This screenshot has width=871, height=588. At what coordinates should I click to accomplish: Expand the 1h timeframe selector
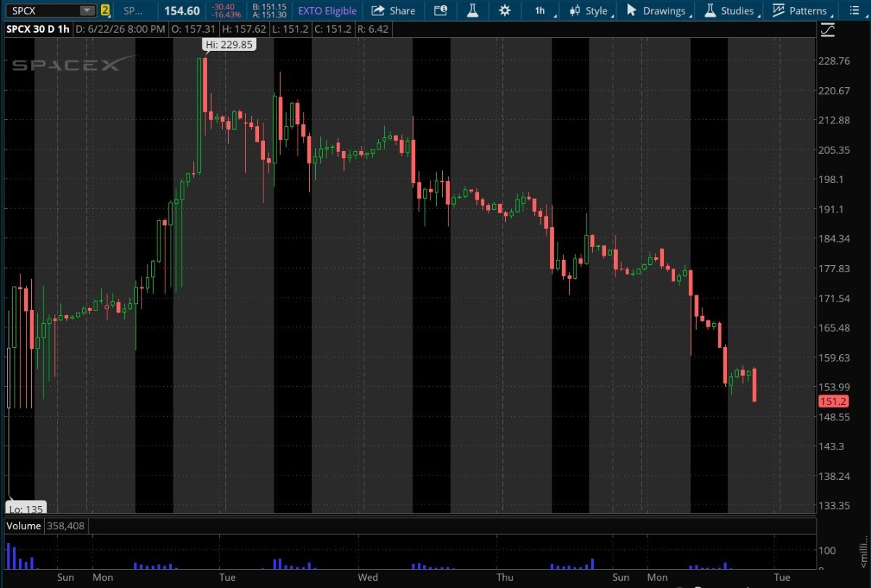click(x=542, y=11)
